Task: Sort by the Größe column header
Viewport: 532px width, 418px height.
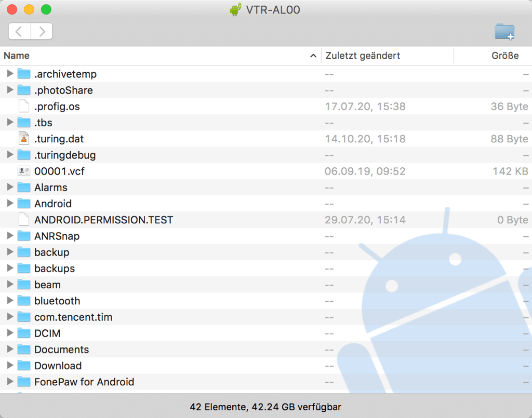Action: (493, 56)
